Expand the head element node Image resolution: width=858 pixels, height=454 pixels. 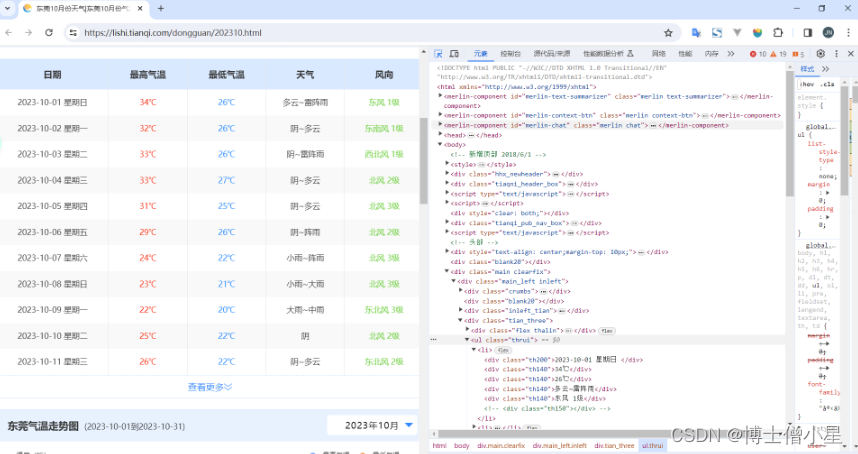click(440, 135)
